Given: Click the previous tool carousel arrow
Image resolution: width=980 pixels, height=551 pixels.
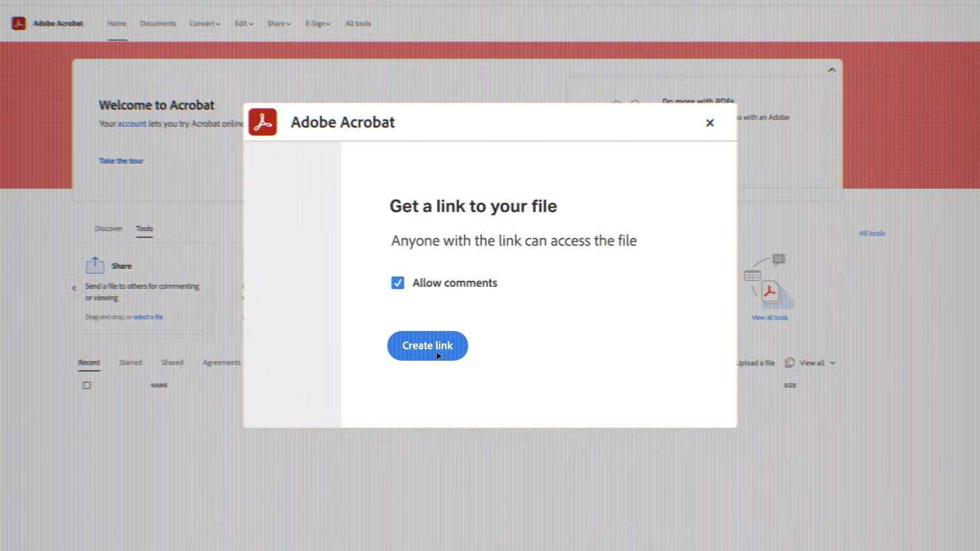Looking at the screenshot, I should pos(74,288).
